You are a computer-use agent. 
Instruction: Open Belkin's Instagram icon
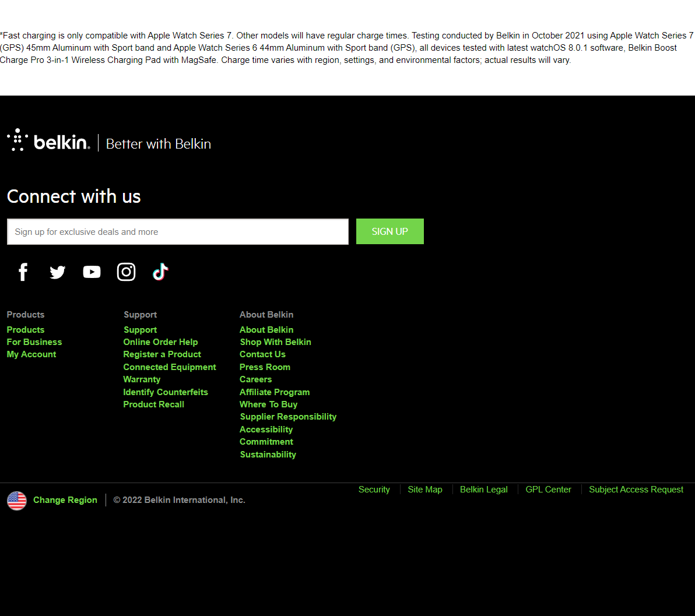click(x=126, y=272)
